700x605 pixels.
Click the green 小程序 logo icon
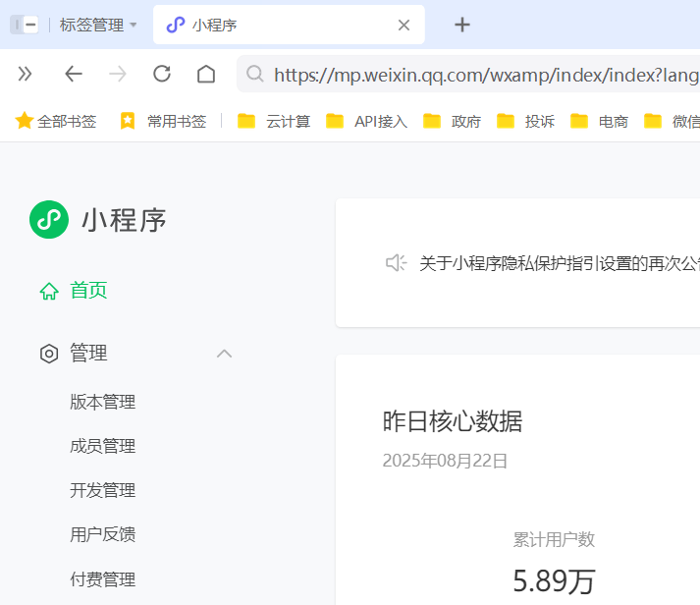[49, 219]
